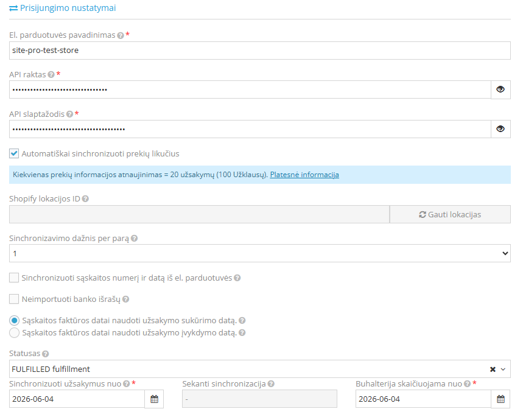Image resolution: width=523 pixels, height=420 pixels.
Task: Click help icon beside Sinchronizavimo dažnis per parą
Action: pos(134,239)
